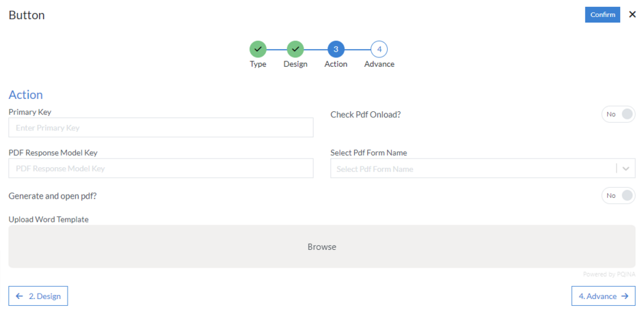Viewport: 644px width, 312px height.
Task: Click the Type step label
Action: [258, 64]
